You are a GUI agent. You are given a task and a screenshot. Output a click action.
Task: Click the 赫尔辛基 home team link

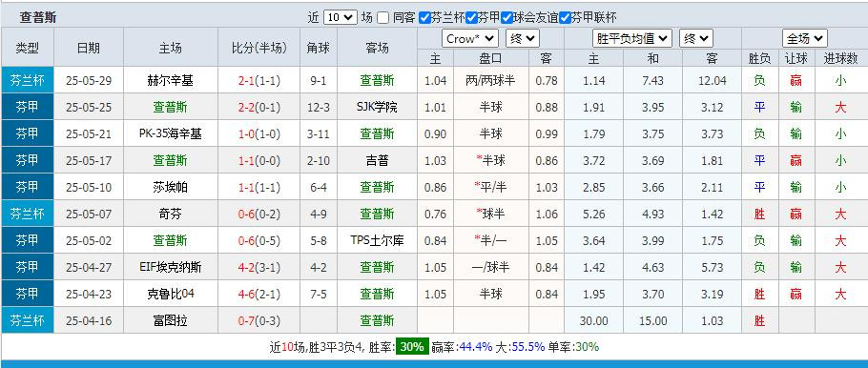(170, 81)
